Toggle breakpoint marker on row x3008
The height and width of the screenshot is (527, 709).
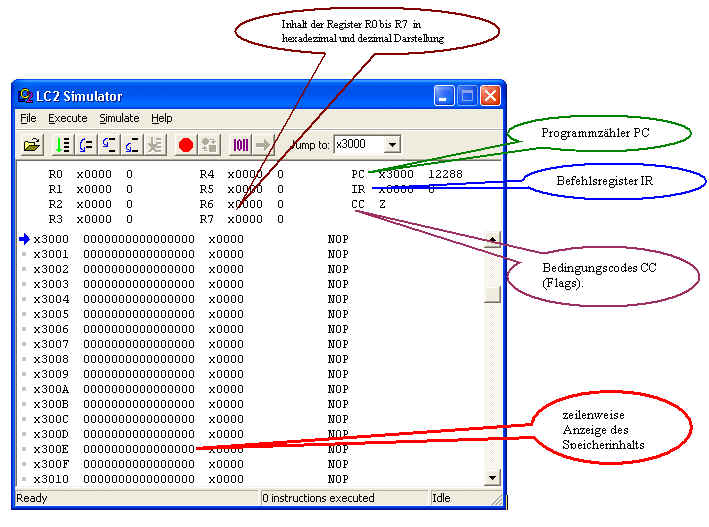tap(24, 359)
